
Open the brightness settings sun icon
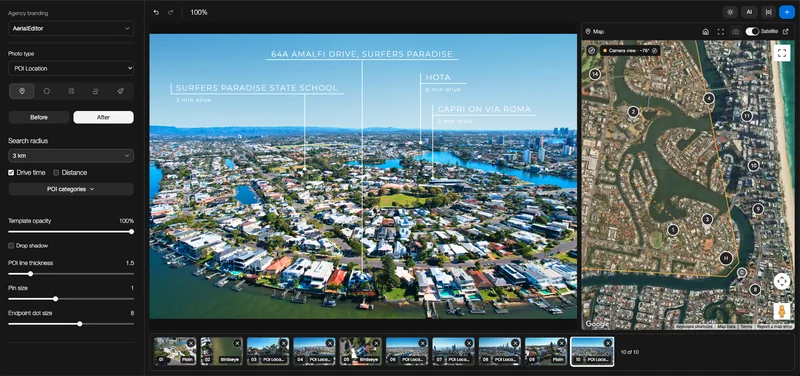pos(730,12)
